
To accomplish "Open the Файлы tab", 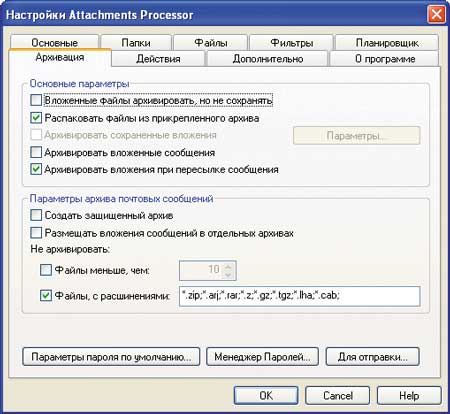I will [x=210, y=42].
